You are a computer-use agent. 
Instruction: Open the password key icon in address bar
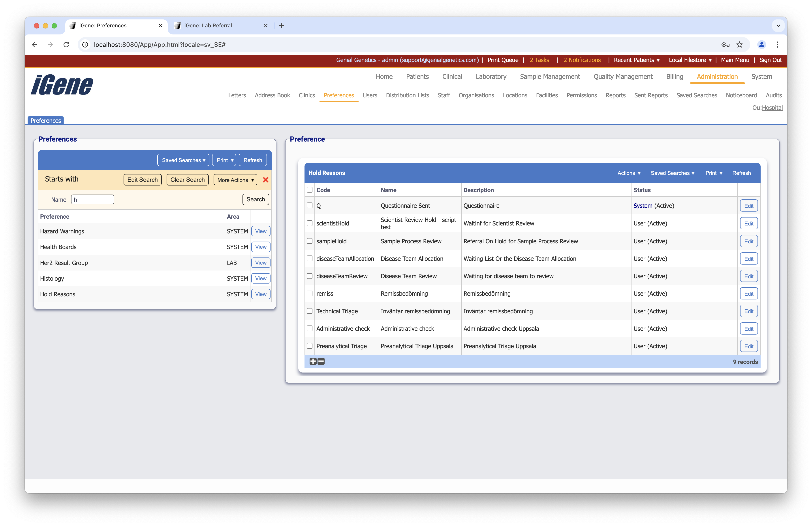(x=725, y=45)
